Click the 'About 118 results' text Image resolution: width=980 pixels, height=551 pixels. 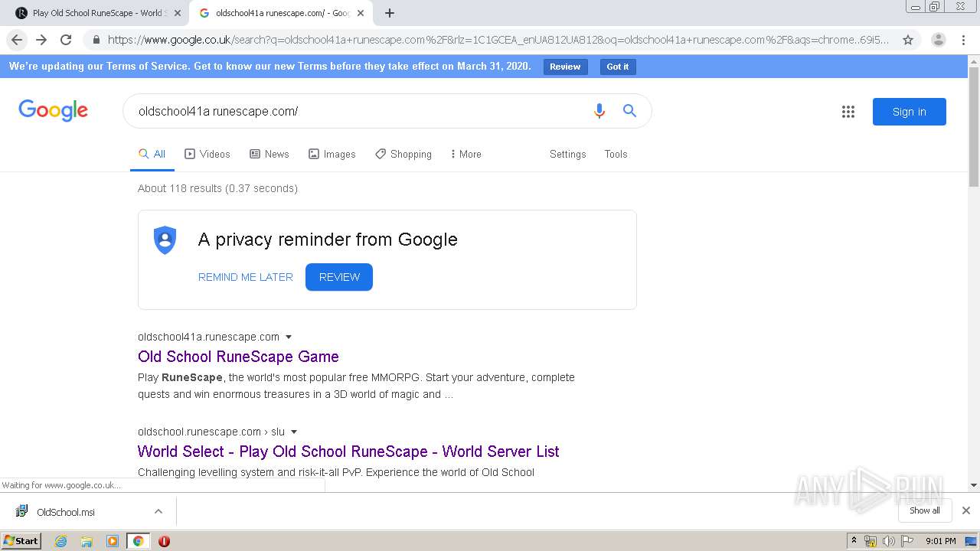click(217, 188)
